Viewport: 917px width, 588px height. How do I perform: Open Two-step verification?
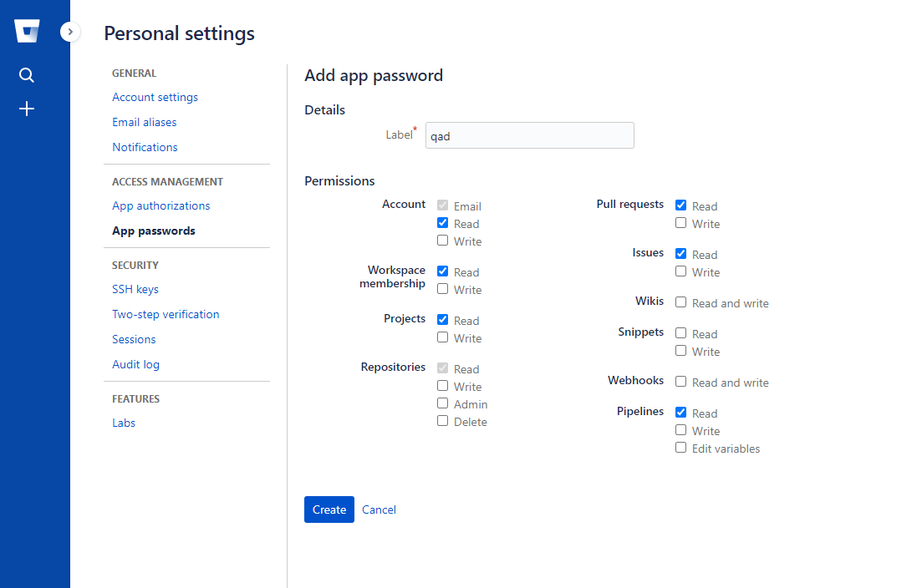click(x=166, y=314)
